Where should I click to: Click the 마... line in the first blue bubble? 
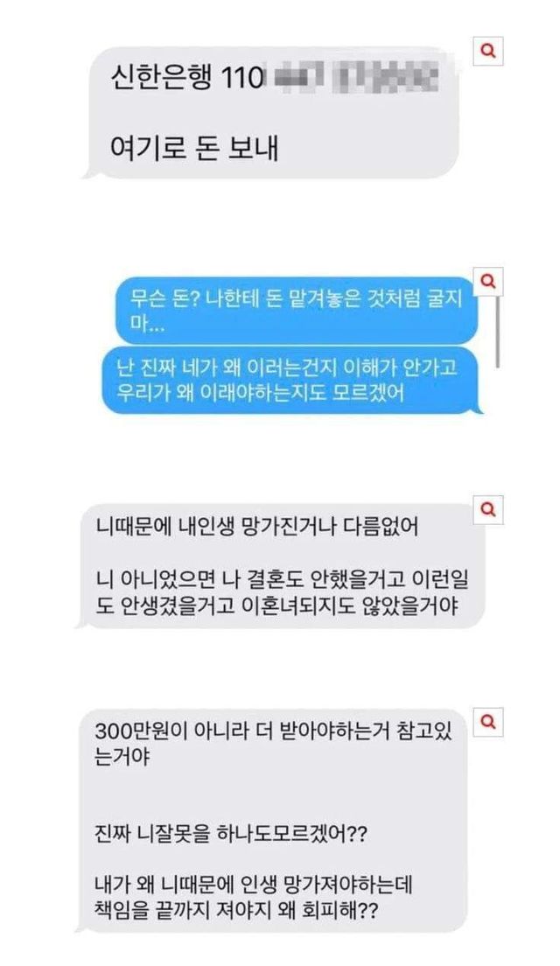147,326
